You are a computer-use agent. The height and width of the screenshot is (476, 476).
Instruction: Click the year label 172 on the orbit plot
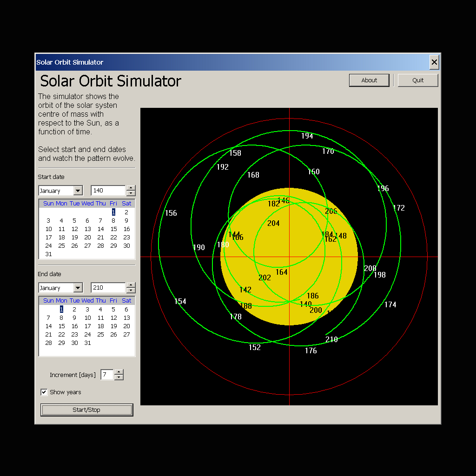(398, 208)
